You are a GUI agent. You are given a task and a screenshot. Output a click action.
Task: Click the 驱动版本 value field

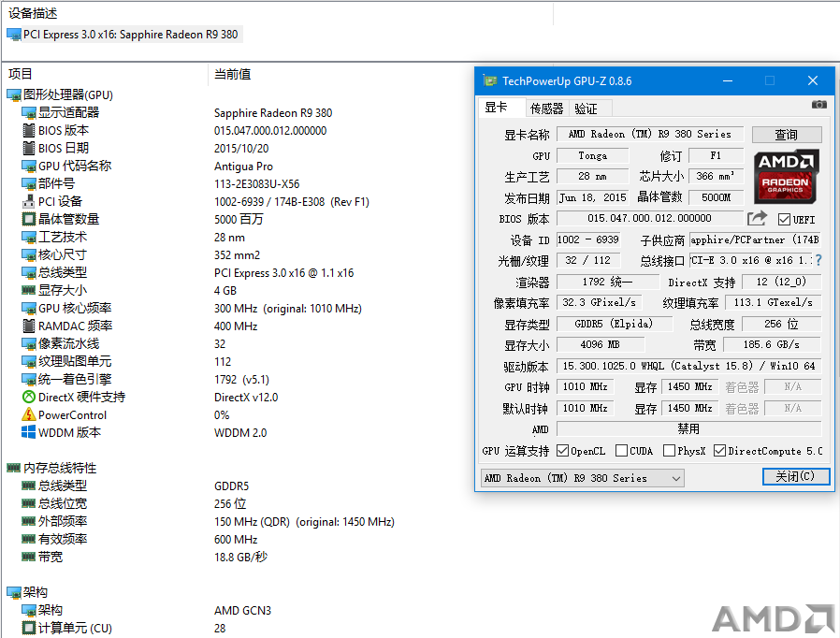click(688, 366)
